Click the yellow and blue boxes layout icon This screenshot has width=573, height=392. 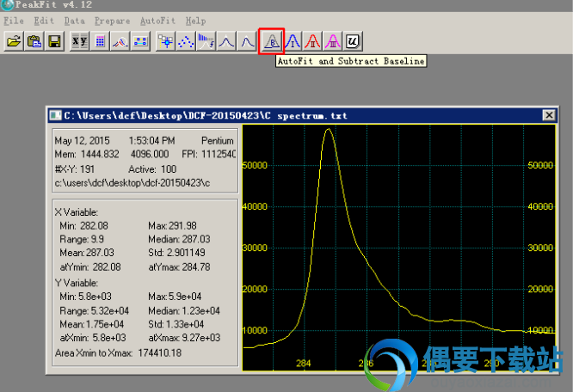point(141,41)
